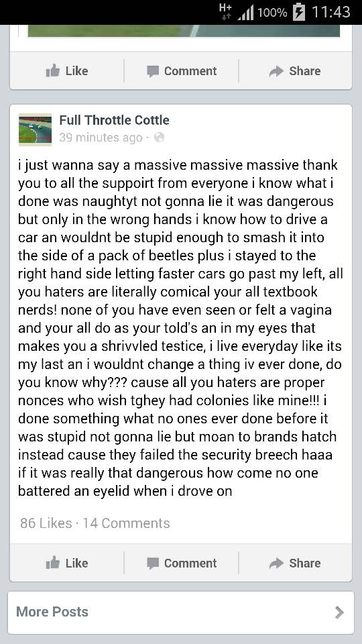Tap thumbs-up icon under Full Throttle Cottle post

[52, 563]
